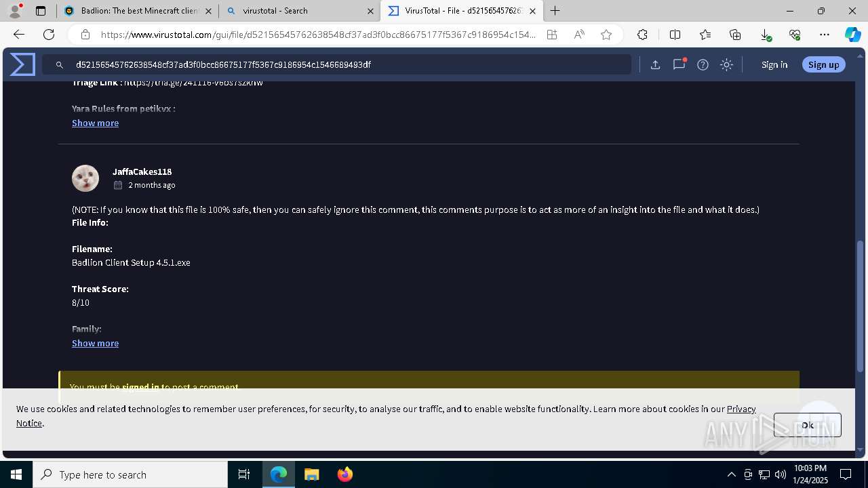Open the VirusTotal home logo

pos(22,64)
